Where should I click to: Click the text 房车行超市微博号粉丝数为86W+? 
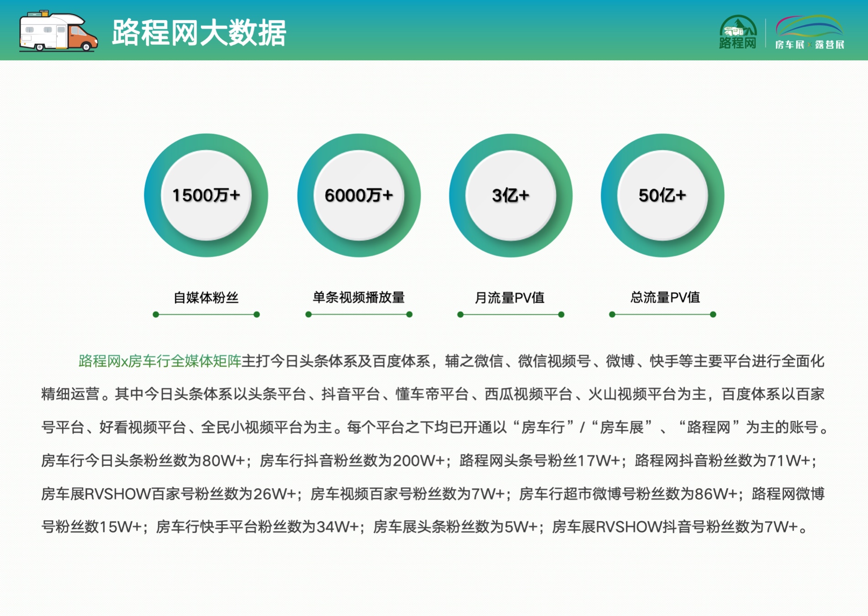coord(628,494)
